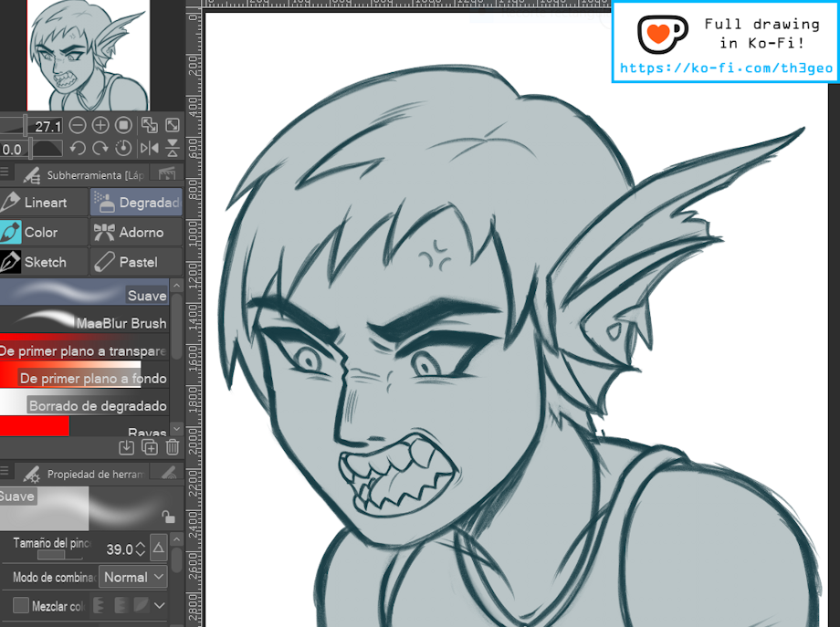Enable the Mezclar color checkbox
The height and width of the screenshot is (627, 840).
[21, 605]
